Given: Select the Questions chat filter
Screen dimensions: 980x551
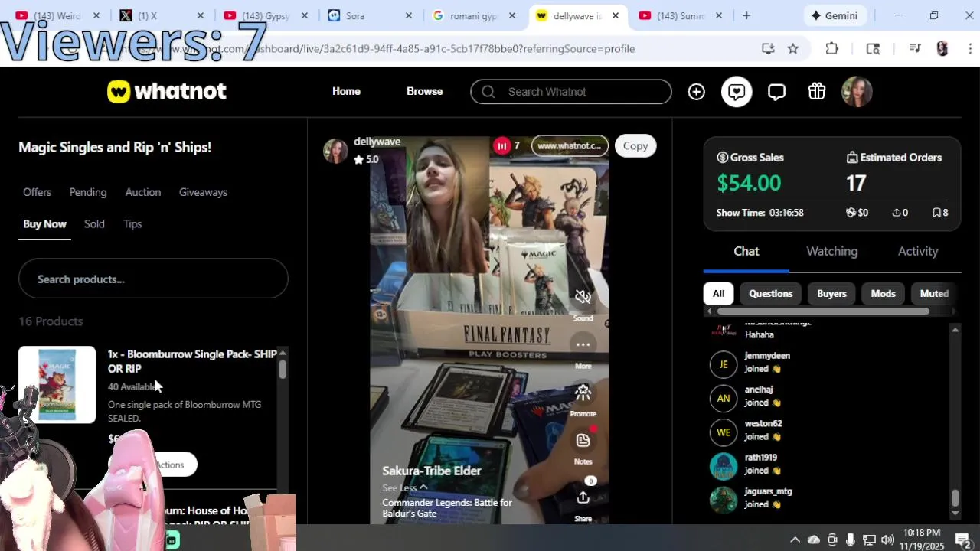Looking at the screenshot, I should tap(770, 293).
